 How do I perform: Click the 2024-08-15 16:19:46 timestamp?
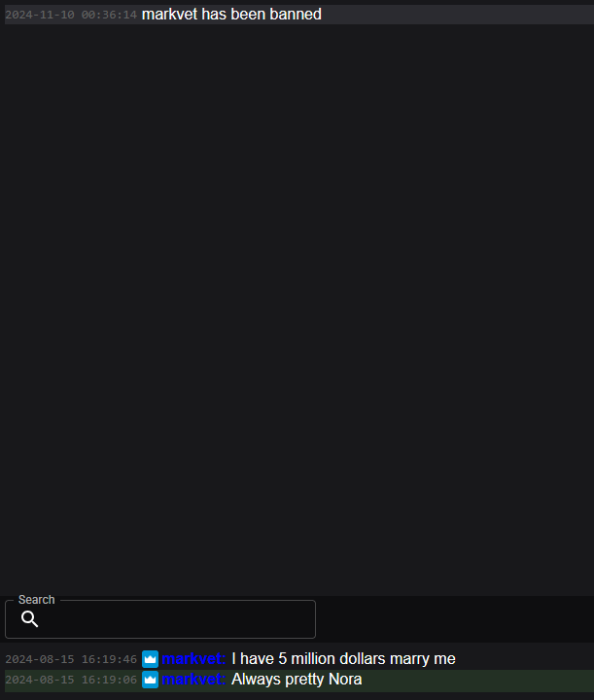(71, 659)
